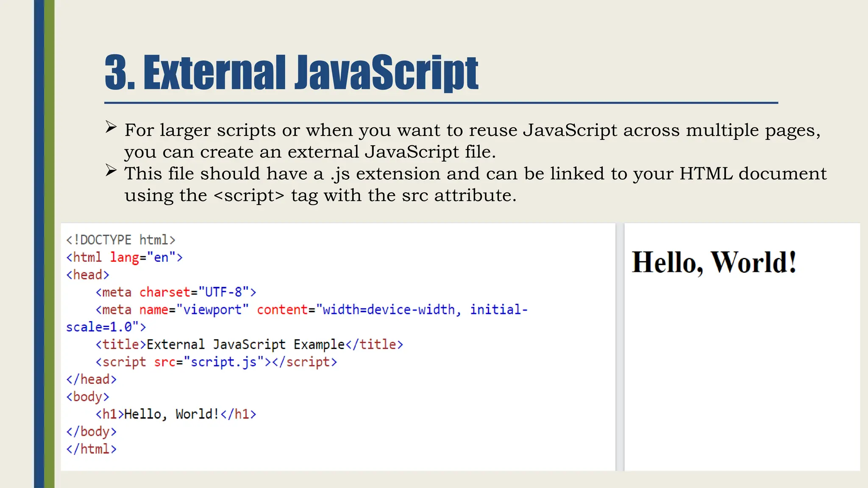This screenshot has width=868, height=488.
Task: Click the '<html lang="en">' code line
Action: pyautogui.click(x=124, y=258)
